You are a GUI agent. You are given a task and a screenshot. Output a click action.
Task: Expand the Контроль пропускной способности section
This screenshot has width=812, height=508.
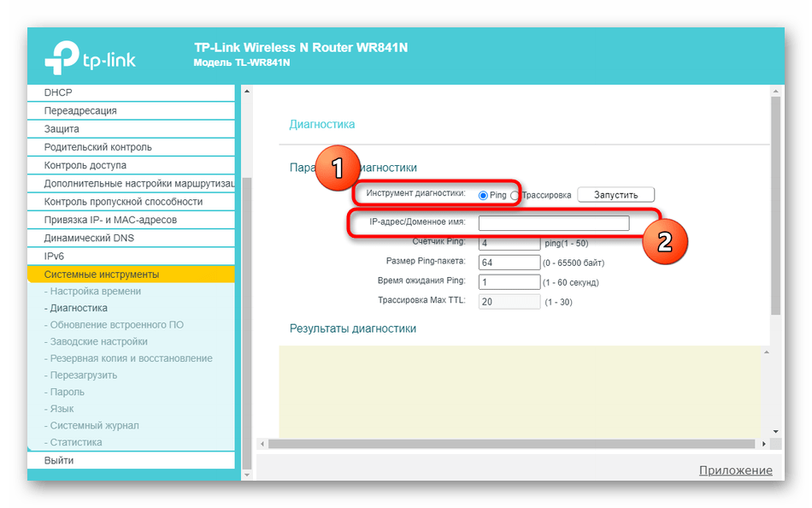click(123, 202)
